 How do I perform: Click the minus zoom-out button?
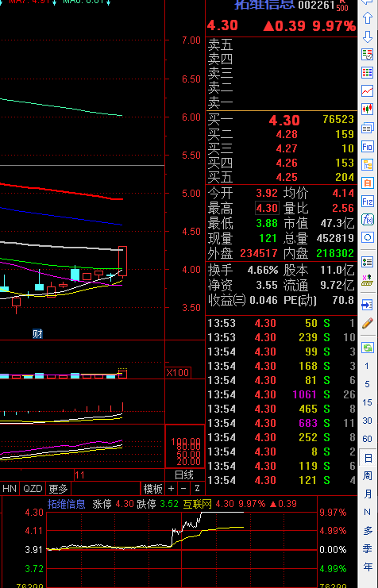[183, 489]
